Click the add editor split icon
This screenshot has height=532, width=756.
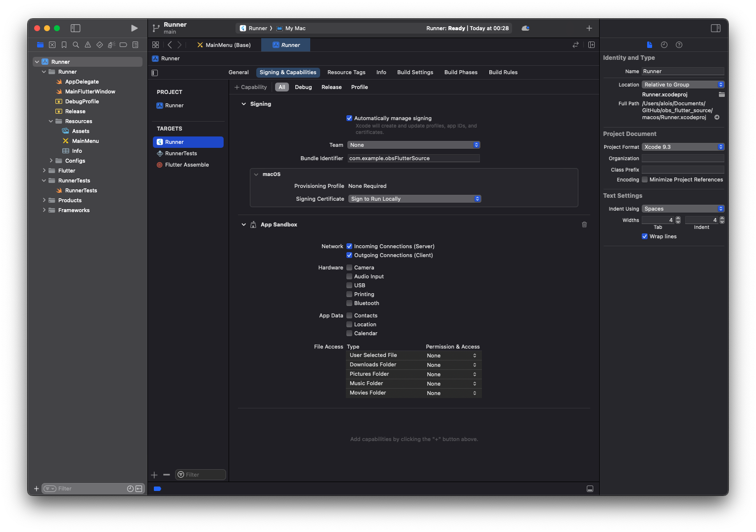click(x=591, y=45)
